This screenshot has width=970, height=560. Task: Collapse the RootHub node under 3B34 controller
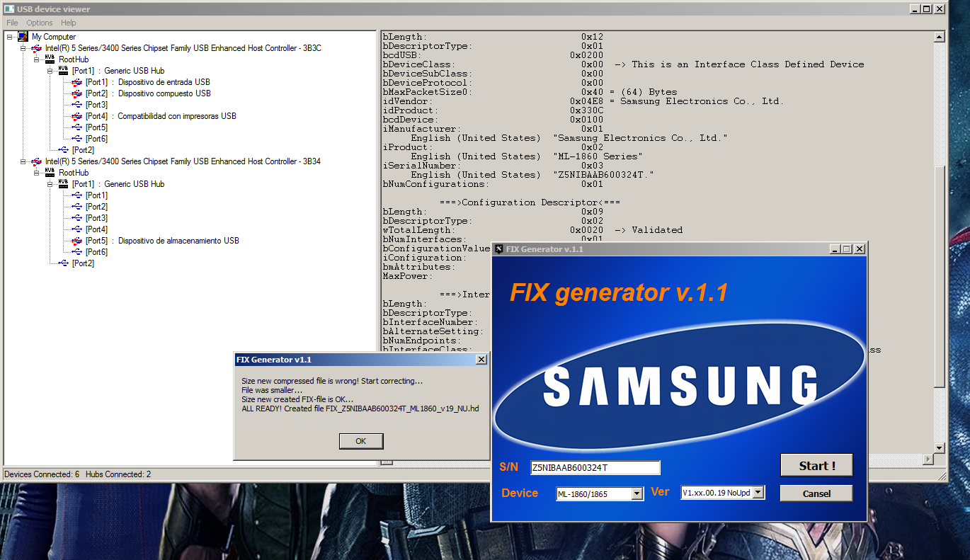(x=37, y=173)
